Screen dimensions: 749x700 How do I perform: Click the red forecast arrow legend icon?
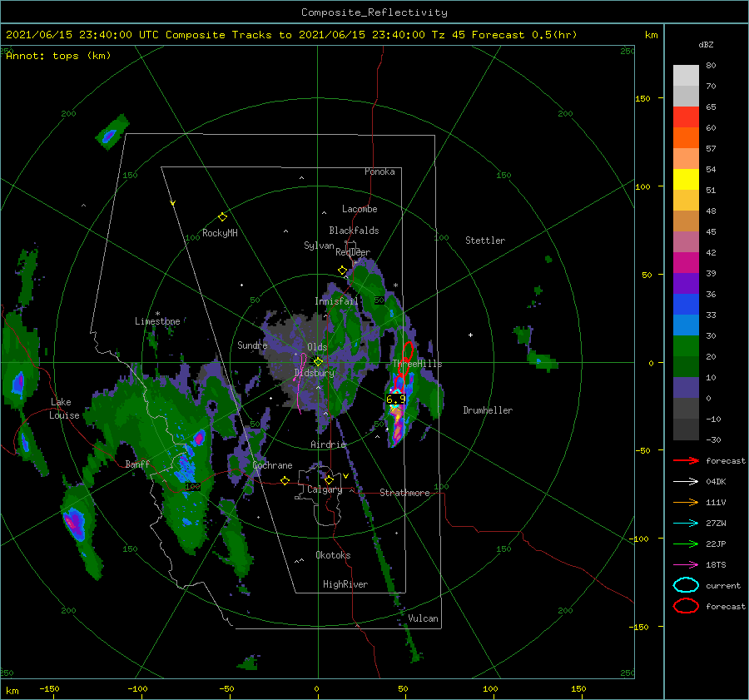click(x=686, y=460)
